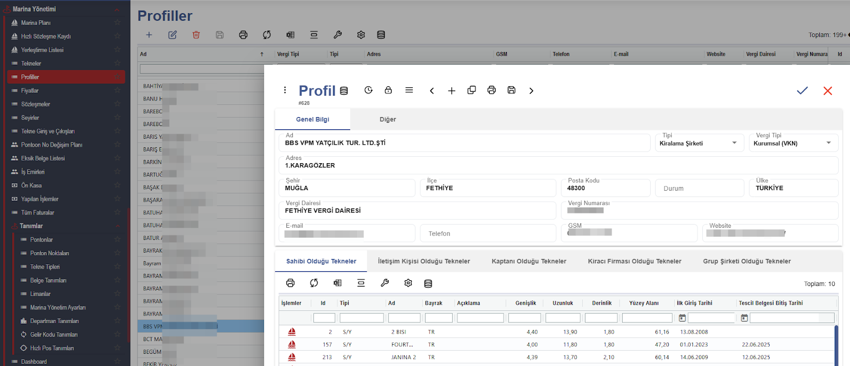
Task: Click the lock icon in Profil toolbar
Action: coord(388,91)
